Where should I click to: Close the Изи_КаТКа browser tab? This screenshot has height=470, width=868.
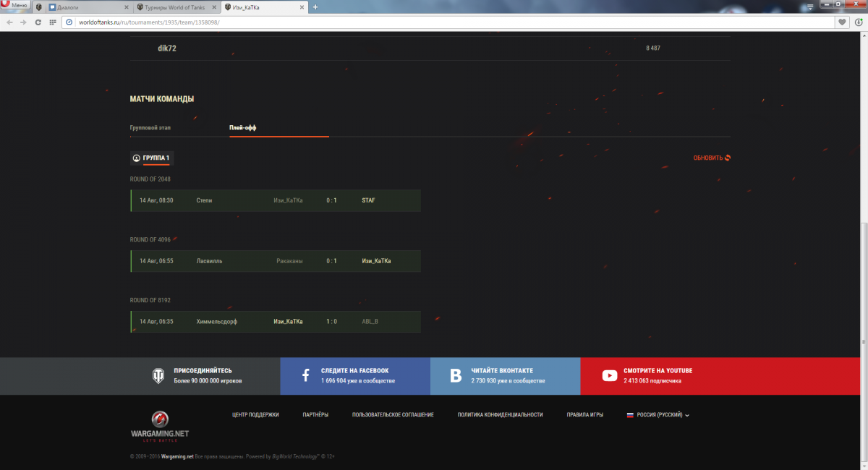pos(303,7)
